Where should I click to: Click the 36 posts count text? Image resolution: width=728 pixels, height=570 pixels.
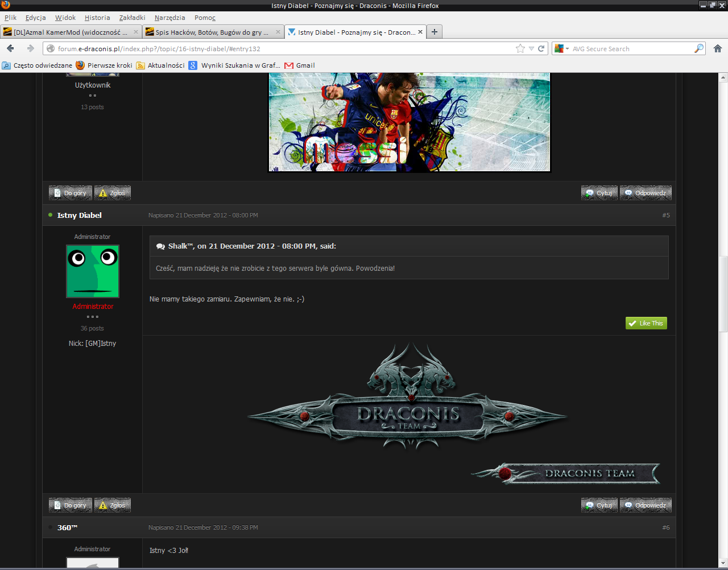point(92,328)
